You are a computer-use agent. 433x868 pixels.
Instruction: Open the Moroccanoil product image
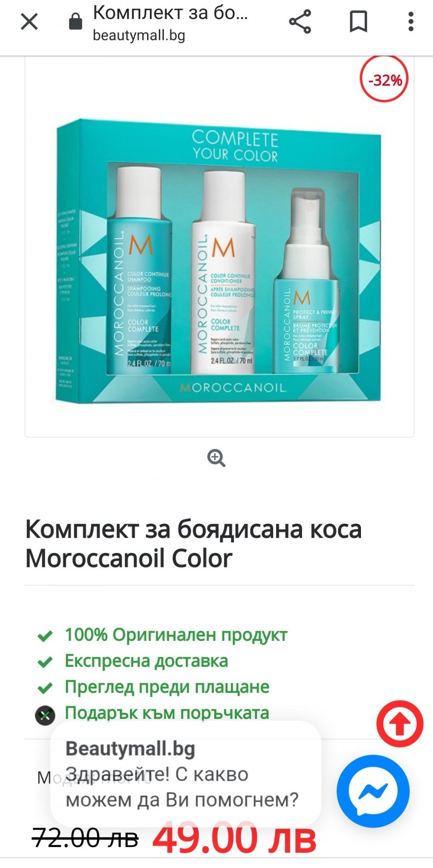tap(219, 260)
